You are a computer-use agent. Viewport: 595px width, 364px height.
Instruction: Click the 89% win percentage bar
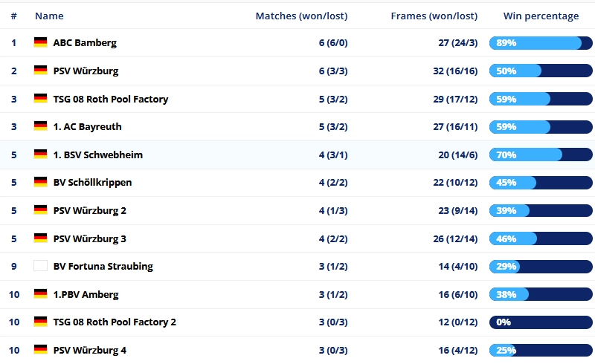point(541,43)
